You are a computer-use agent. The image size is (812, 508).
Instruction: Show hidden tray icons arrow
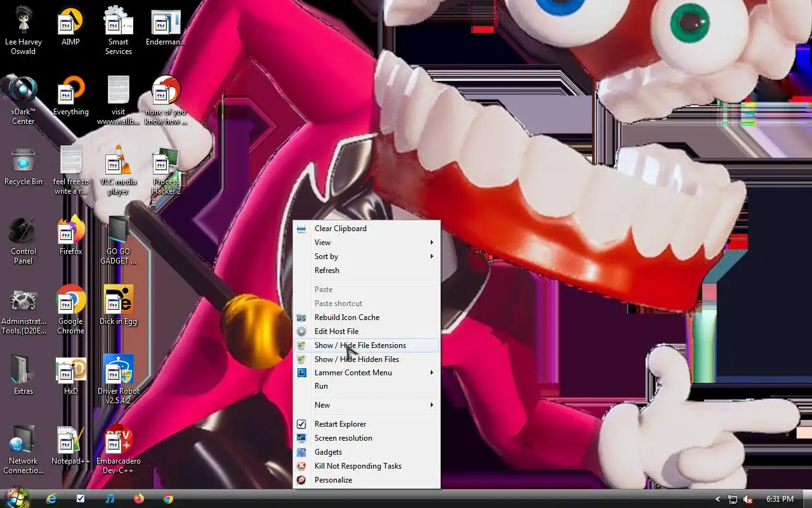pyautogui.click(x=717, y=499)
